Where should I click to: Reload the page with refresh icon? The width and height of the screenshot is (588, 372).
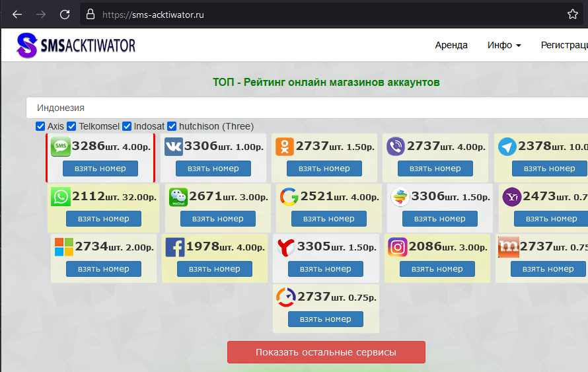65,15
